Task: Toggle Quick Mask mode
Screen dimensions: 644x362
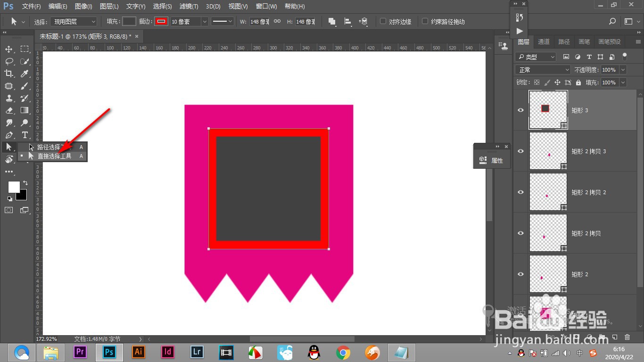Action: click(9, 210)
